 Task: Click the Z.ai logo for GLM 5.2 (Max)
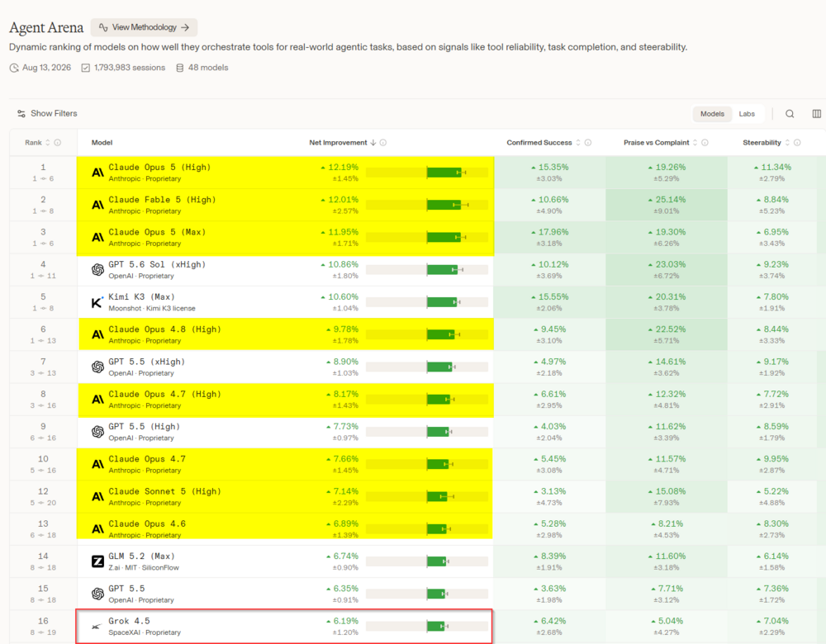[x=97, y=561]
